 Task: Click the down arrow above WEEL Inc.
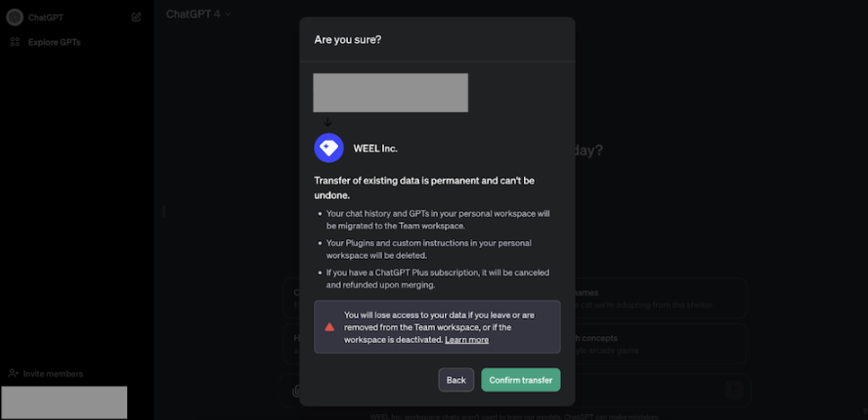328,122
